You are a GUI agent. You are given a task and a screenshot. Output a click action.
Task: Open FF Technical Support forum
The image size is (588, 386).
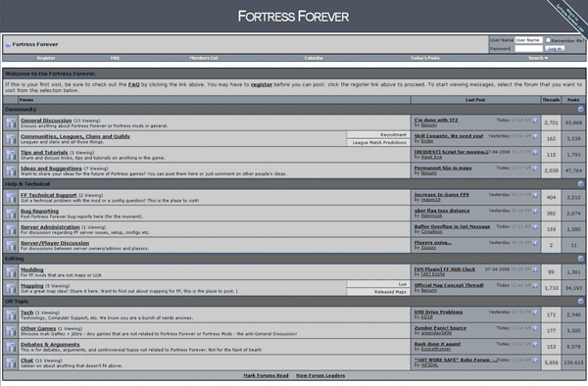(48, 195)
